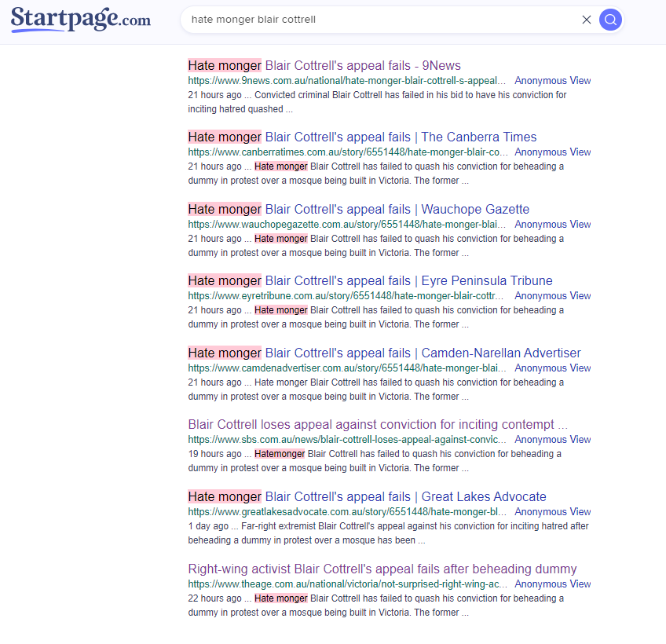
Task: Click Anonymous View for the 9news.com.au result
Action: coord(553,80)
